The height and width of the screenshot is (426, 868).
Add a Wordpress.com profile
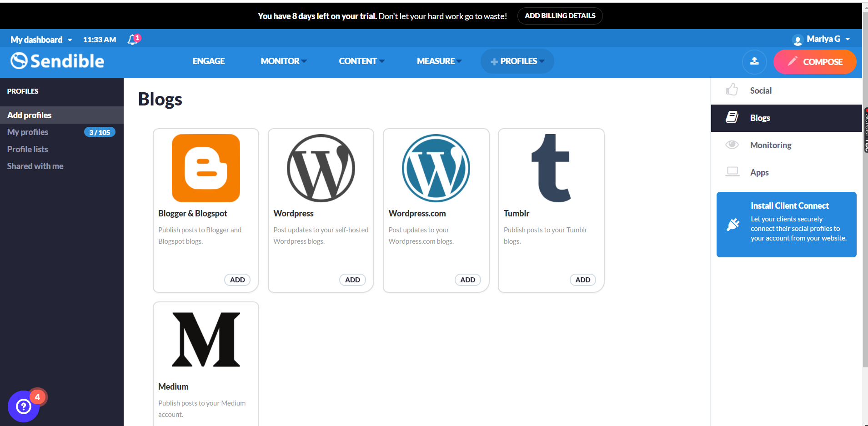click(x=467, y=280)
